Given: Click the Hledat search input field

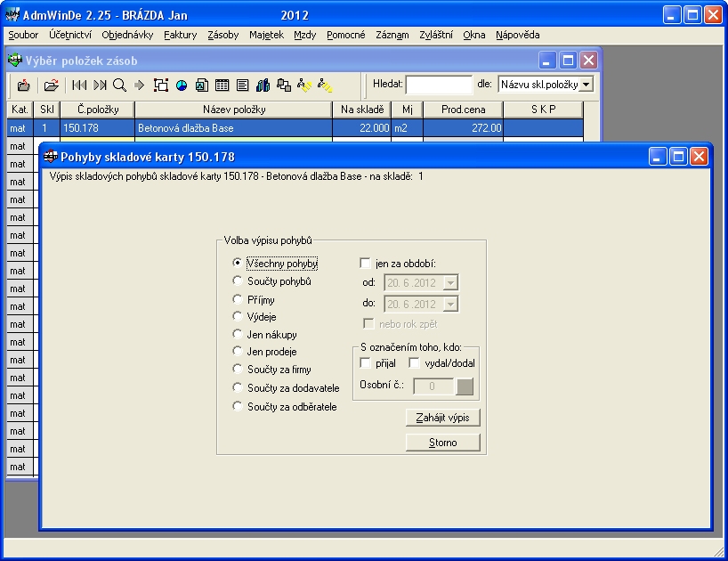Looking at the screenshot, I should coord(439,85).
